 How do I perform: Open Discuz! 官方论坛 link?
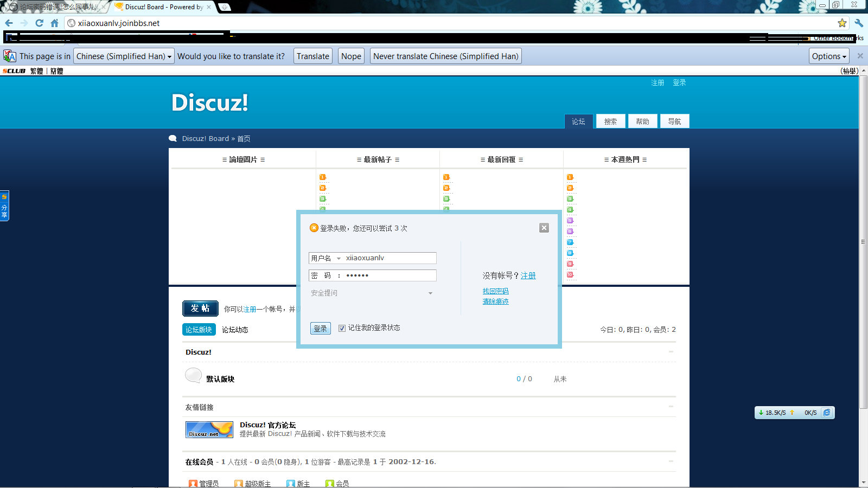(x=268, y=425)
